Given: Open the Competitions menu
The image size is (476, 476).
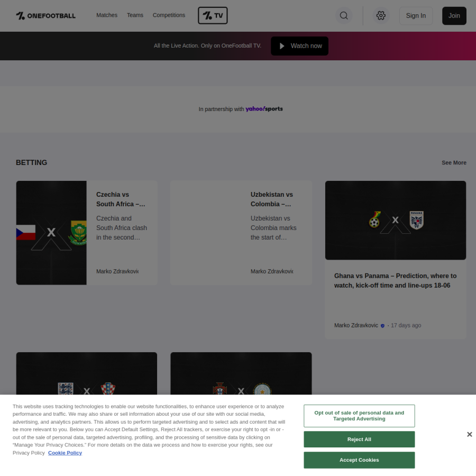Looking at the screenshot, I should [169, 15].
